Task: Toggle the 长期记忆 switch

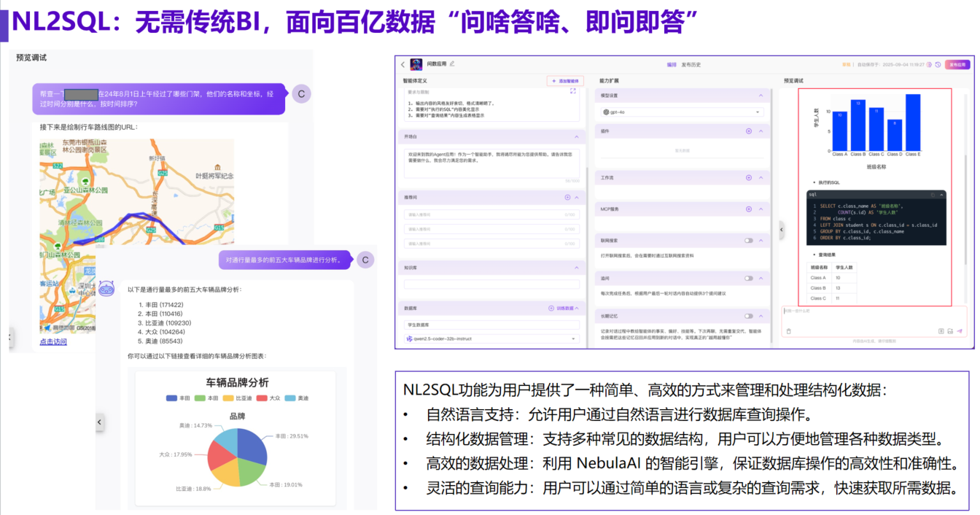Action: 749,316
